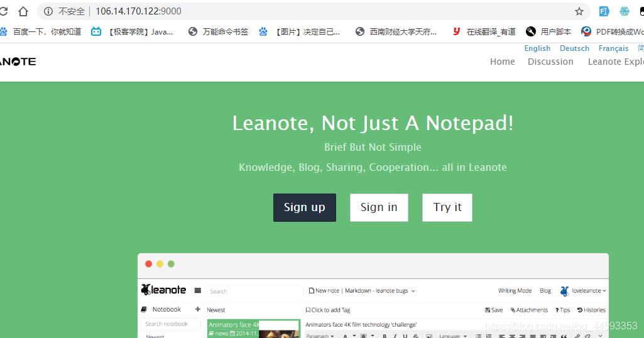Click the add notebook plus icon

(197, 309)
